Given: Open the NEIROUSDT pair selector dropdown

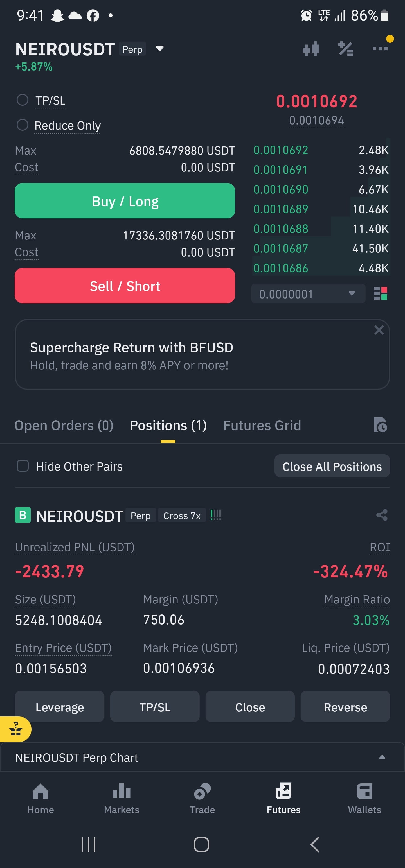Looking at the screenshot, I should point(159,49).
